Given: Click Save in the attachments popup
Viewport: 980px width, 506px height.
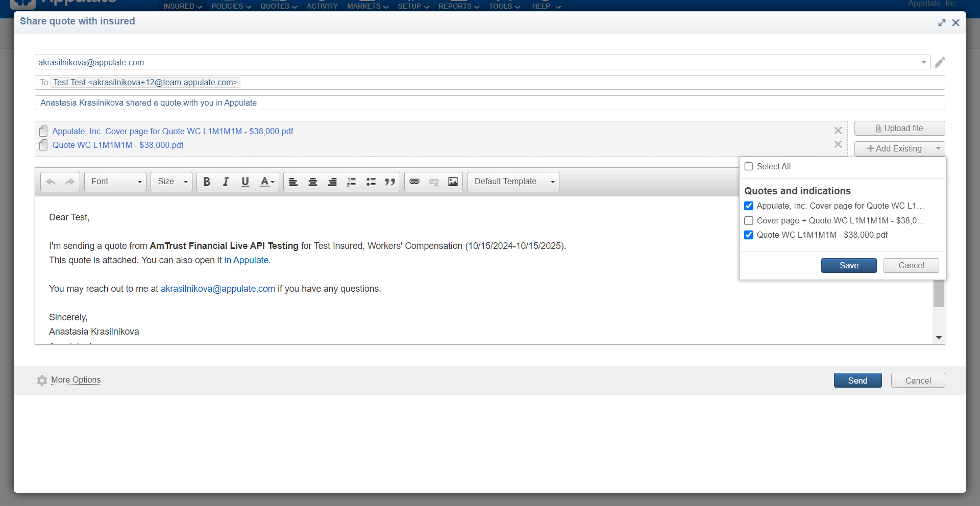Looking at the screenshot, I should (848, 265).
